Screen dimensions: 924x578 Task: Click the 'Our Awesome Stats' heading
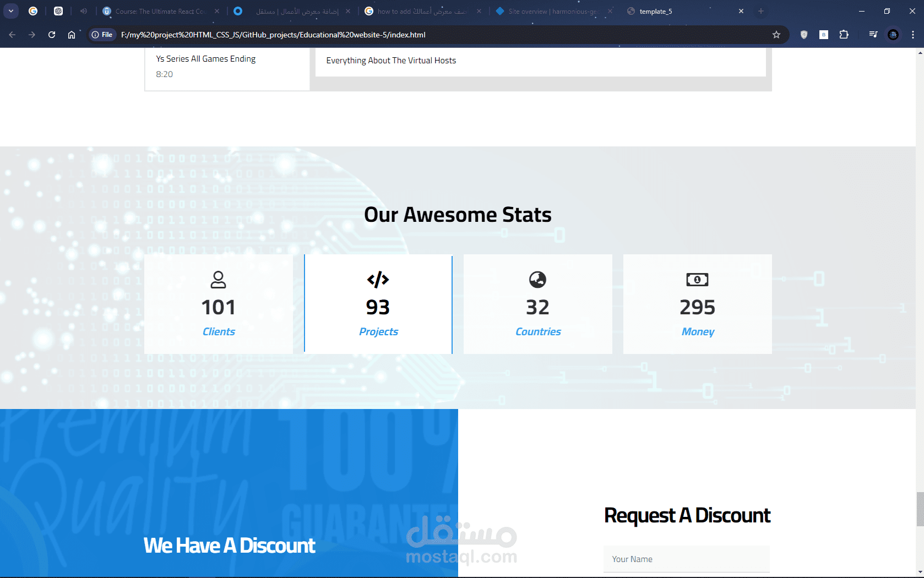(x=458, y=215)
